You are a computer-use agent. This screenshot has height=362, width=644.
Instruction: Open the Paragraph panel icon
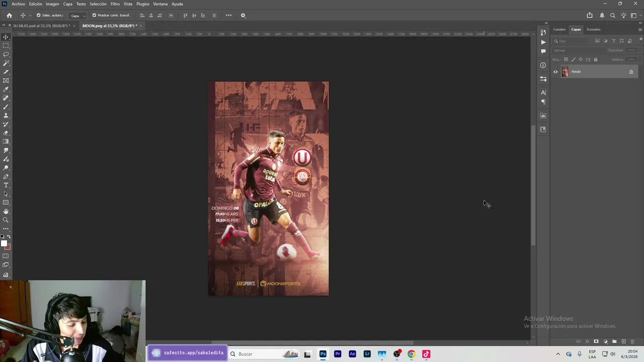click(x=543, y=102)
